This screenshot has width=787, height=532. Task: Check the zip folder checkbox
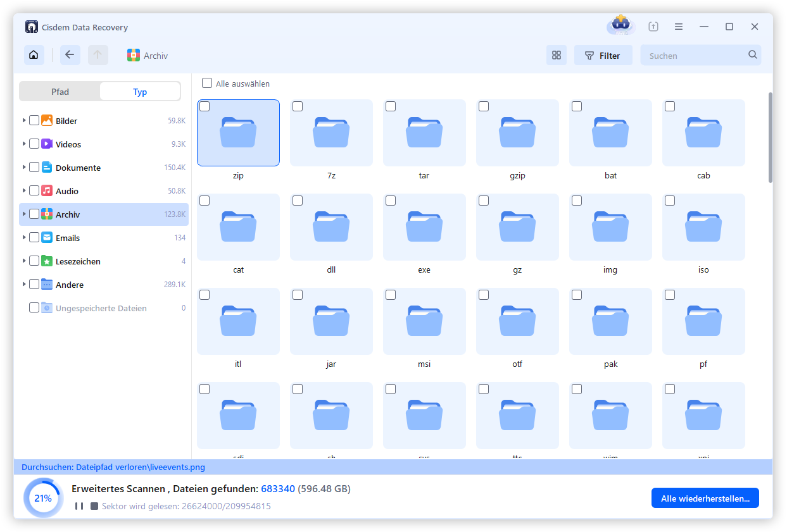[x=204, y=106]
